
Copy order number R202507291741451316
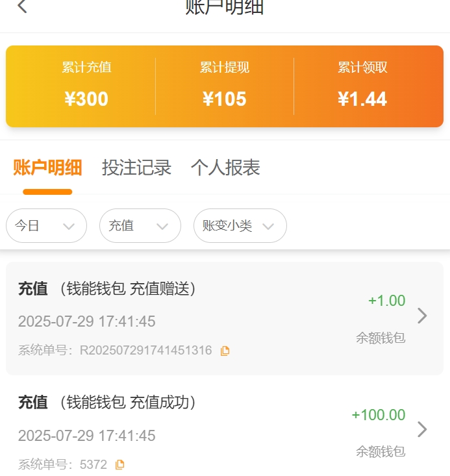(x=225, y=351)
